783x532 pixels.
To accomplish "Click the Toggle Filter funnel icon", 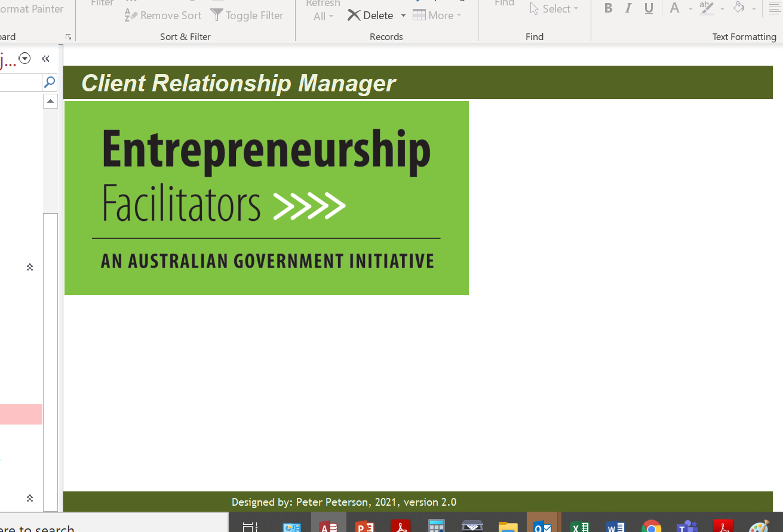I will 217,16.
